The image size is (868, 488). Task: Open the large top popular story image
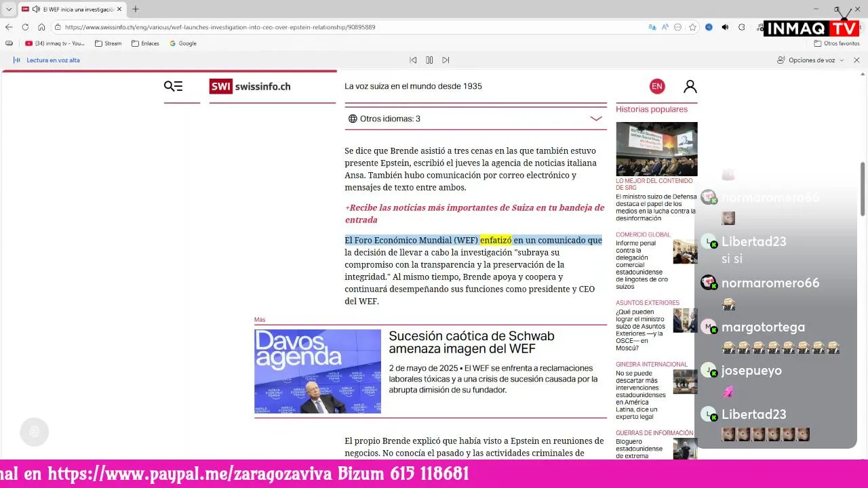tap(656, 149)
